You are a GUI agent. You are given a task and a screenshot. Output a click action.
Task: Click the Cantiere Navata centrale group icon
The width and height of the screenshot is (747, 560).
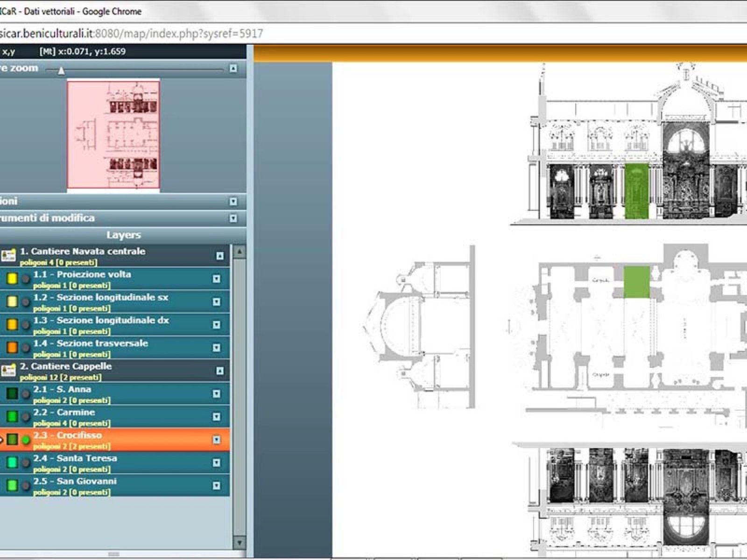[x=8, y=255]
